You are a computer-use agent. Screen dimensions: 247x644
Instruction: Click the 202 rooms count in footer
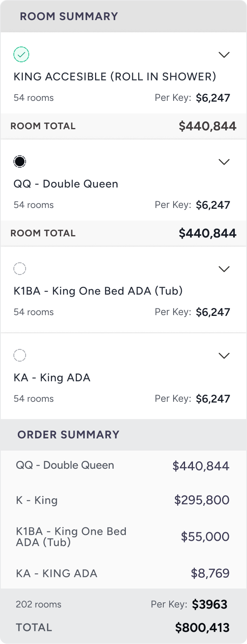point(39,605)
